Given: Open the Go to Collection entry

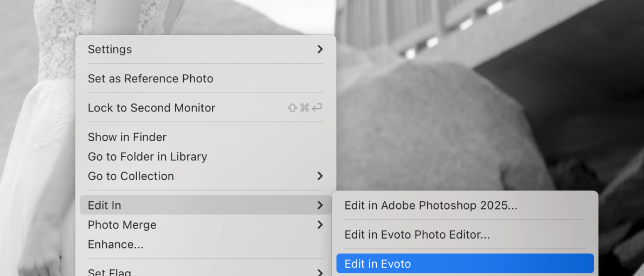Looking at the screenshot, I should [x=205, y=176].
